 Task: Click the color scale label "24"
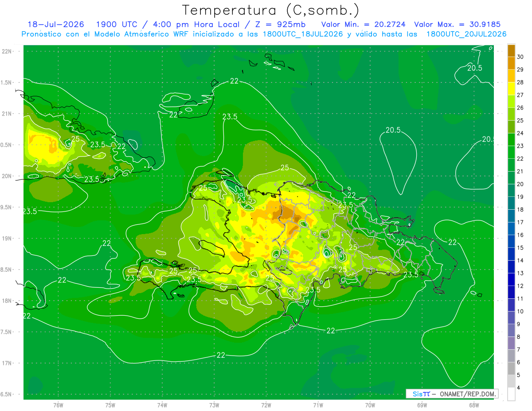pyautogui.click(x=521, y=133)
